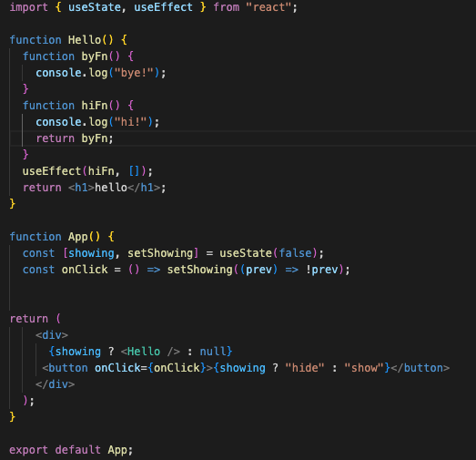Click return keyword before the parenthesis in App

[x=28, y=319]
